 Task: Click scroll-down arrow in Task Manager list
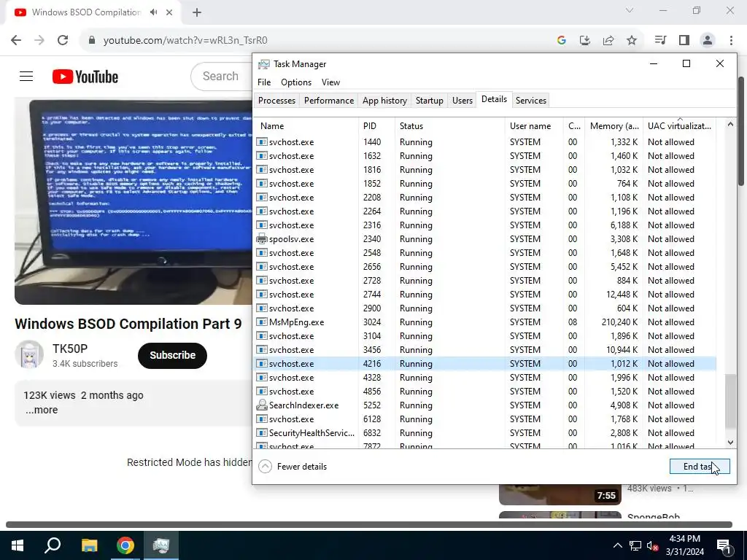point(730,443)
